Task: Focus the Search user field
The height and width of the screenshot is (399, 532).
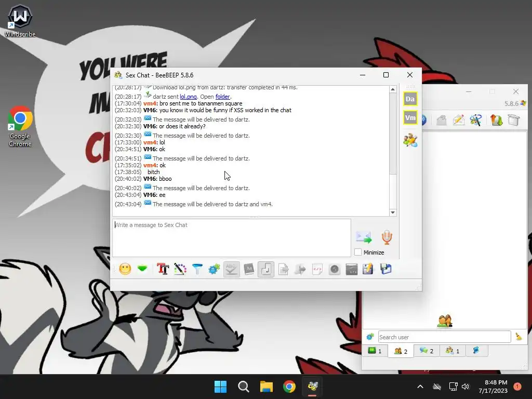Action: (x=445, y=337)
